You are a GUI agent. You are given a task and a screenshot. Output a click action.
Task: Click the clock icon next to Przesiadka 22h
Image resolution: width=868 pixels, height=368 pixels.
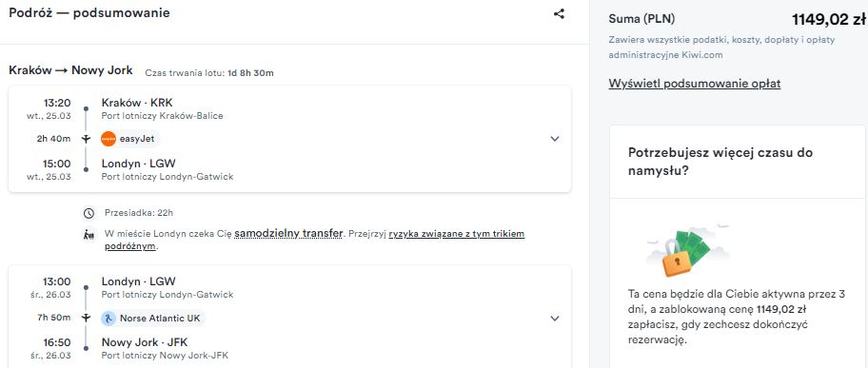[88, 213]
